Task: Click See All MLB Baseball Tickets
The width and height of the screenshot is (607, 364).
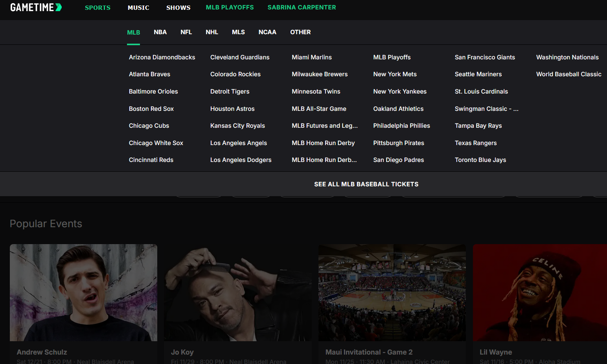Action: (x=366, y=184)
